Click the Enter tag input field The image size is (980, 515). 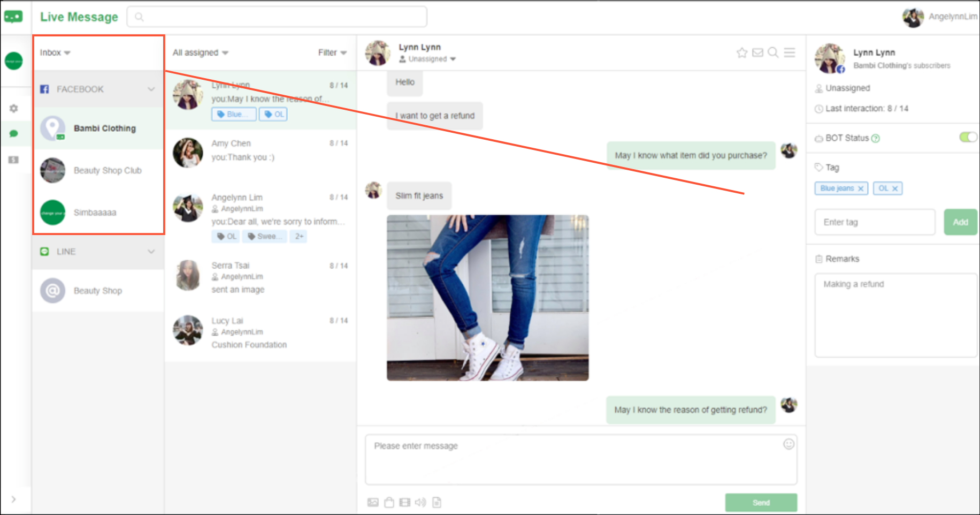tap(875, 222)
